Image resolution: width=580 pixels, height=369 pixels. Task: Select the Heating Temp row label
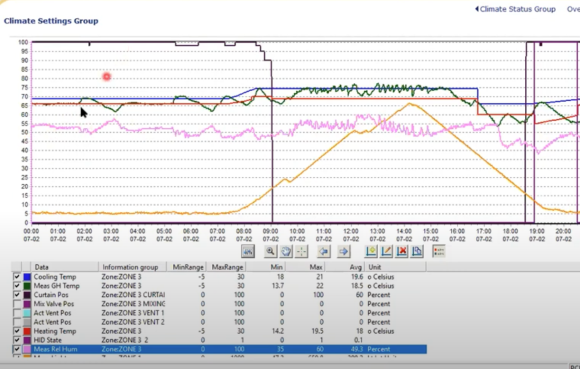(x=55, y=331)
